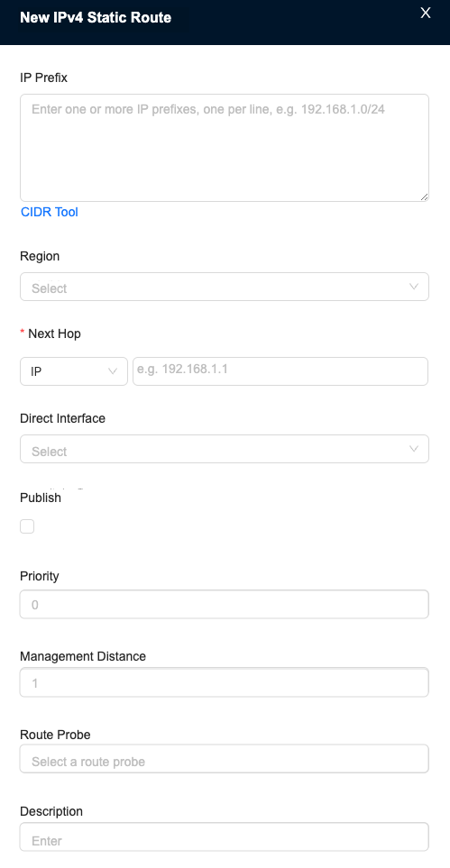Open the CIDR Tool link
This screenshot has height=868, width=450.
click(x=50, y=212)
